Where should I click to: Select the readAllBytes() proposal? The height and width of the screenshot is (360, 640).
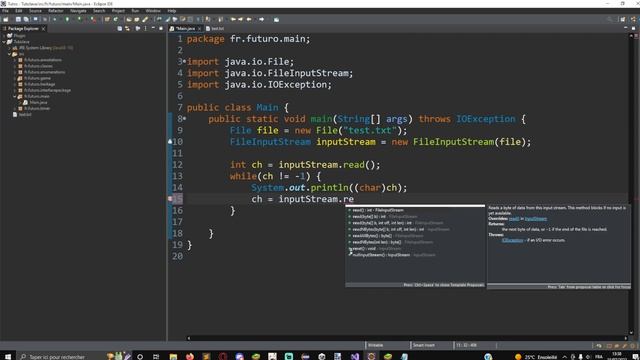(x=415, y=236)
